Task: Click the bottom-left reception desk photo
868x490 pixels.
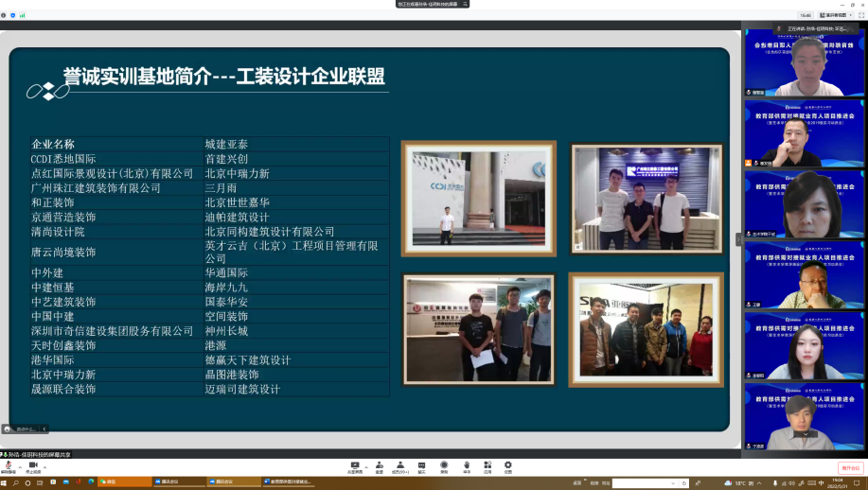Action: pos(479,329)
